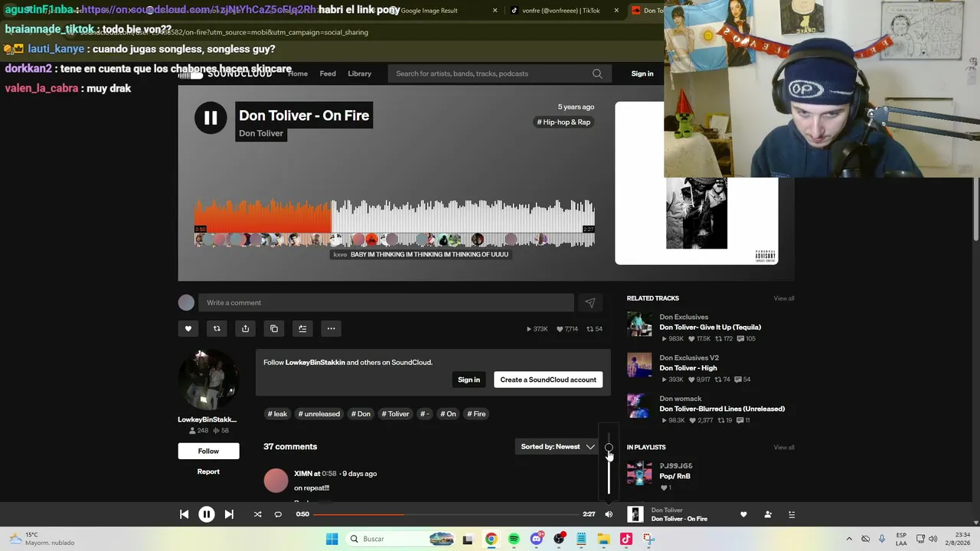This screenshot has width=980, height=551.
Task: Send the comment with the paper-plane icon
Action: [590, 303]
